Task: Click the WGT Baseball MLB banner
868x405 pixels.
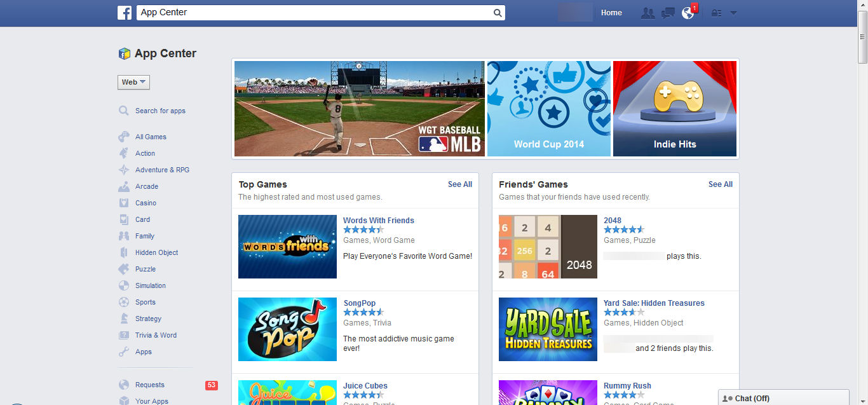Action: [359, 109]
